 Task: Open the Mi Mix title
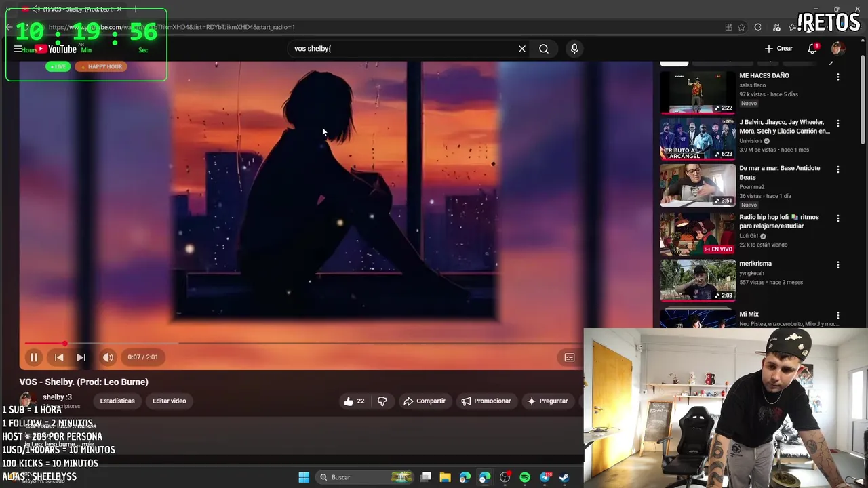(749, 314)
